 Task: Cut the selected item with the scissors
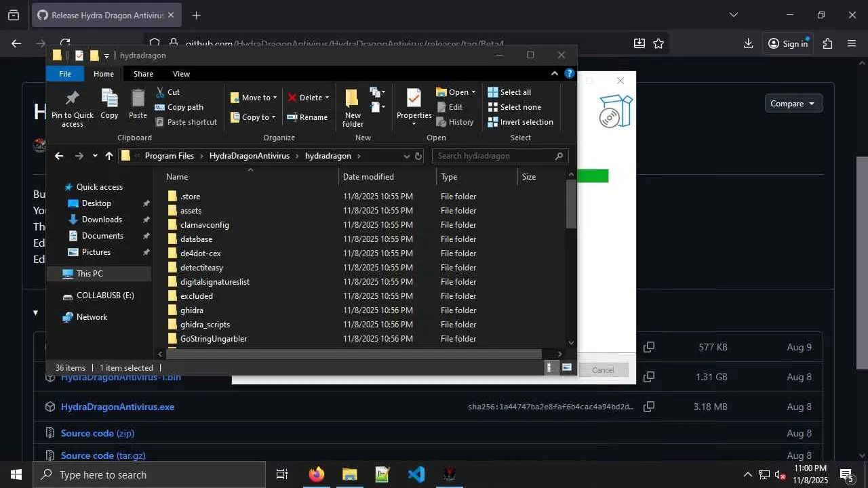167,92
